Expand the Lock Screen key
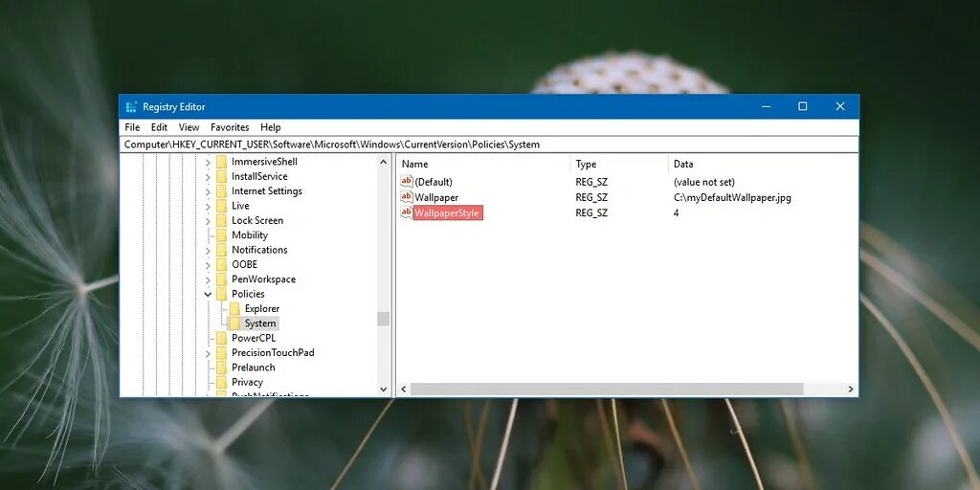980x490 pixels. coord(208,221)
